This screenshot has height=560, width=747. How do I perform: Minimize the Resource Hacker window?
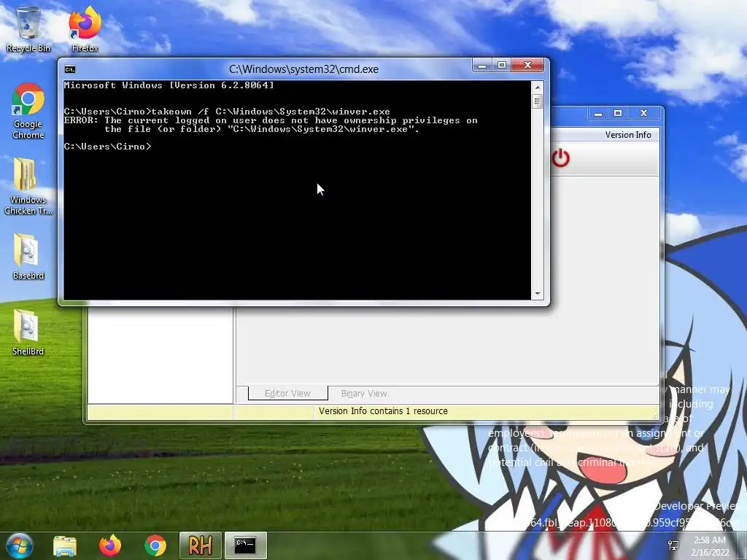tap(598, 113)
